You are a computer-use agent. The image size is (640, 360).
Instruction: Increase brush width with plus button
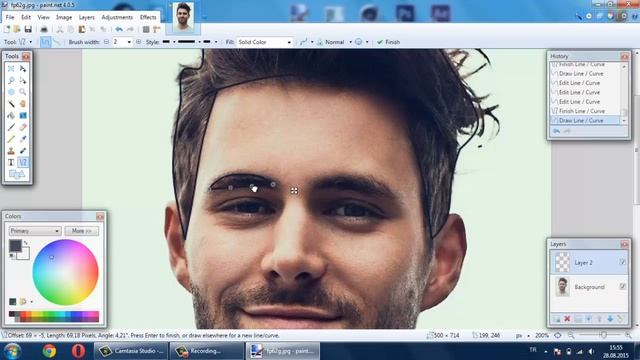[138, 42]
